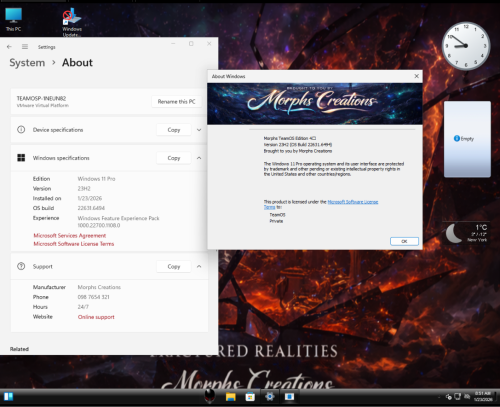Image resolution: width=500 pixels, height=407 pixels.
Task: Open the Start menu on the taskbar
Action: coord(8,397)
